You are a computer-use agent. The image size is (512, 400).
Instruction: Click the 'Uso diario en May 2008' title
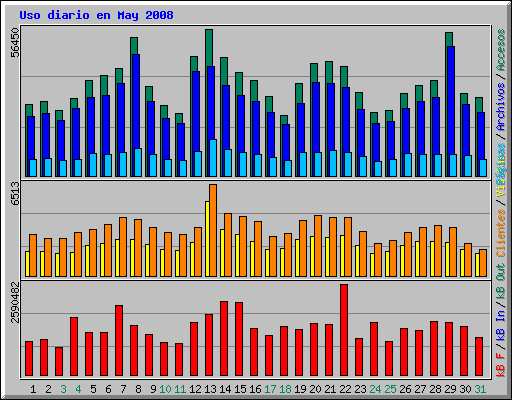point(96,15)
